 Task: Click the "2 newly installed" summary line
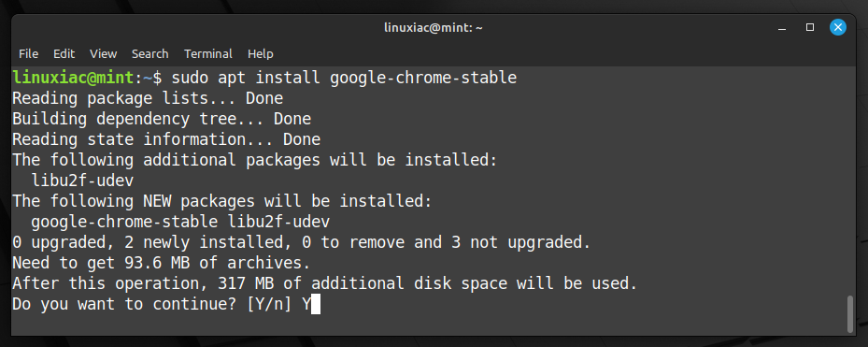[302, 242]
